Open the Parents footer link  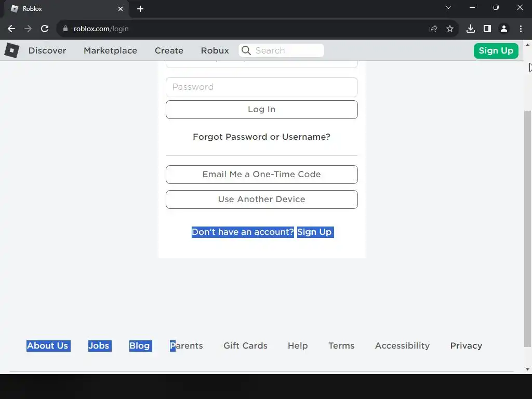tap(187, 345)
